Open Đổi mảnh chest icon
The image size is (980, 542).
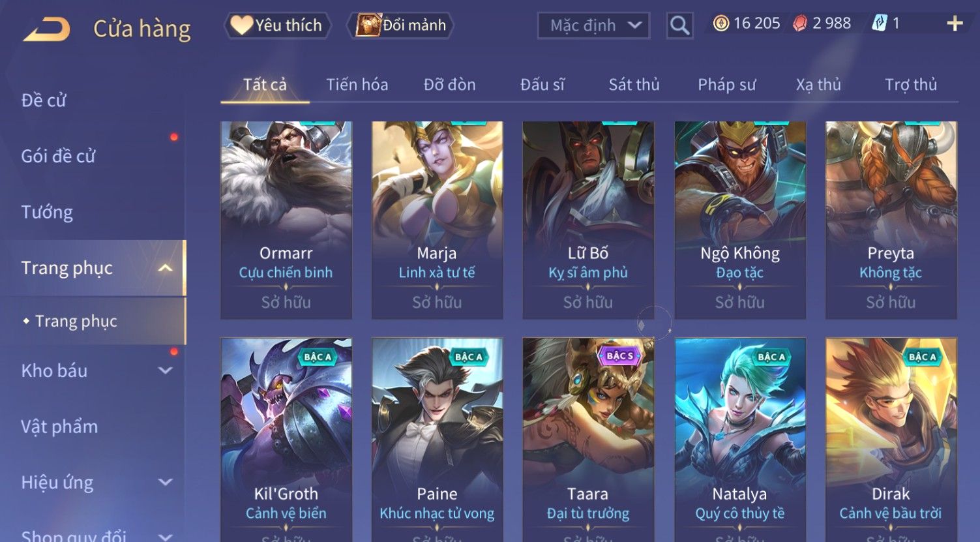tap(400, 25)
